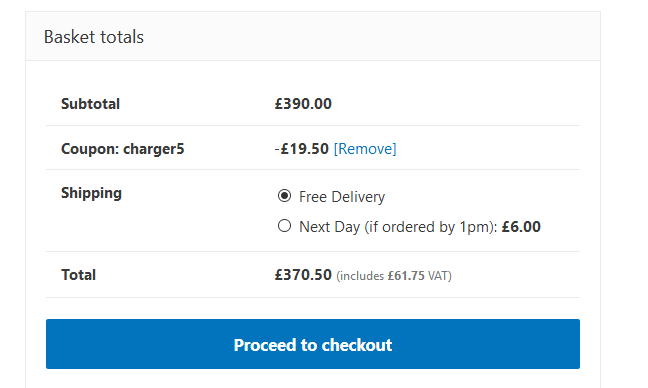Click the Free Delivery label text

click(342, 197)
